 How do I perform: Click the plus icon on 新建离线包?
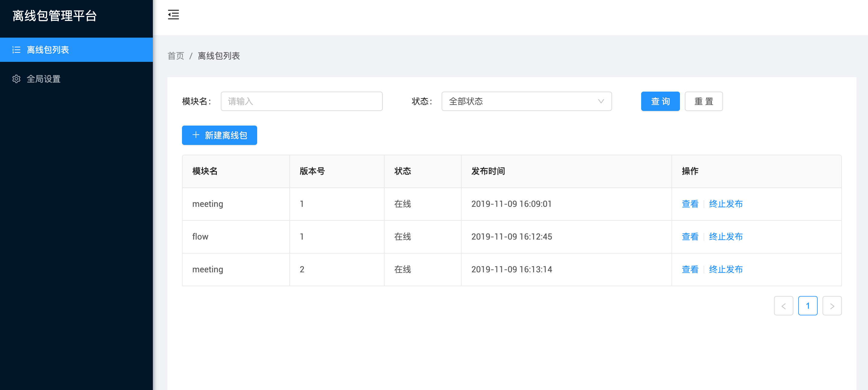pos(196,135)
